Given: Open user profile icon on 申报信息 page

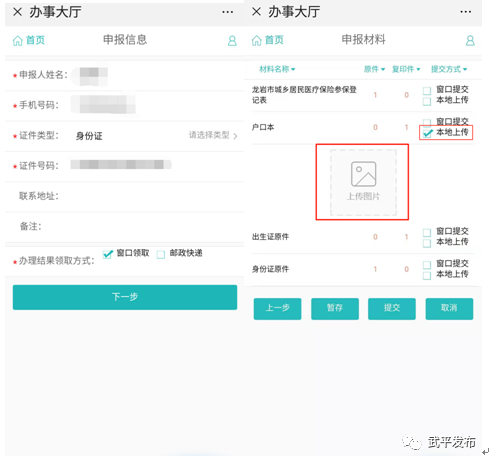Looking at the screenshot, I should point(232,41).
